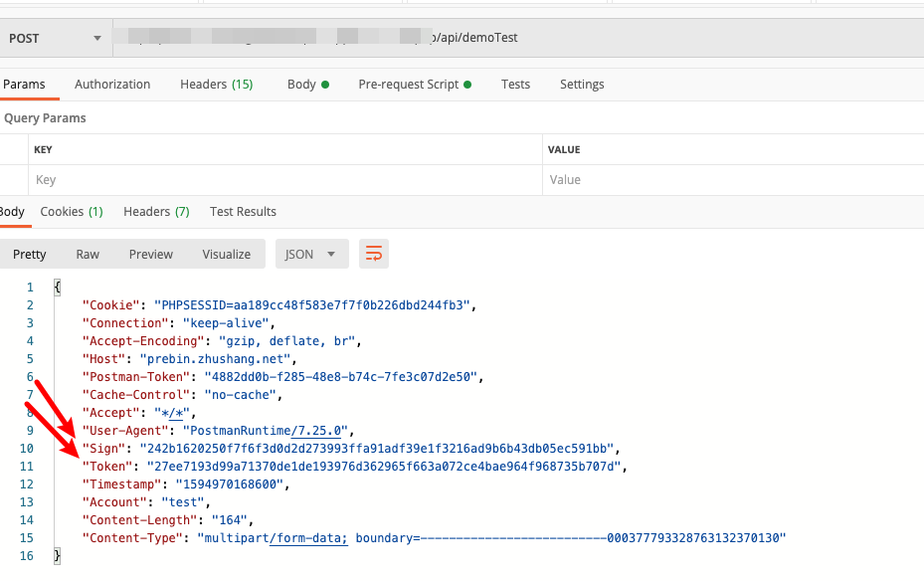The image size is (924, 581).
Task: Select the Pretty response view
Action: (30, 254)
